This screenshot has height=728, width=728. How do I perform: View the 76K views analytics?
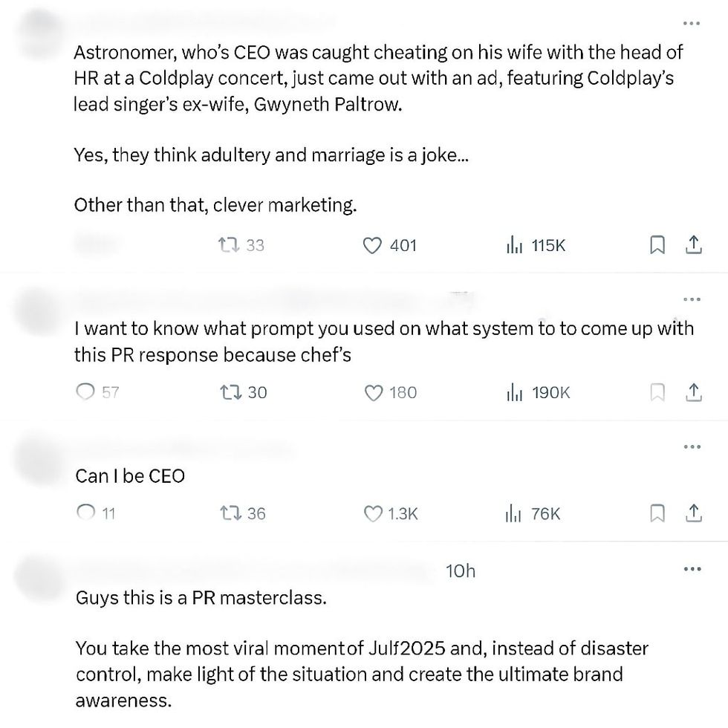point(514,513)
